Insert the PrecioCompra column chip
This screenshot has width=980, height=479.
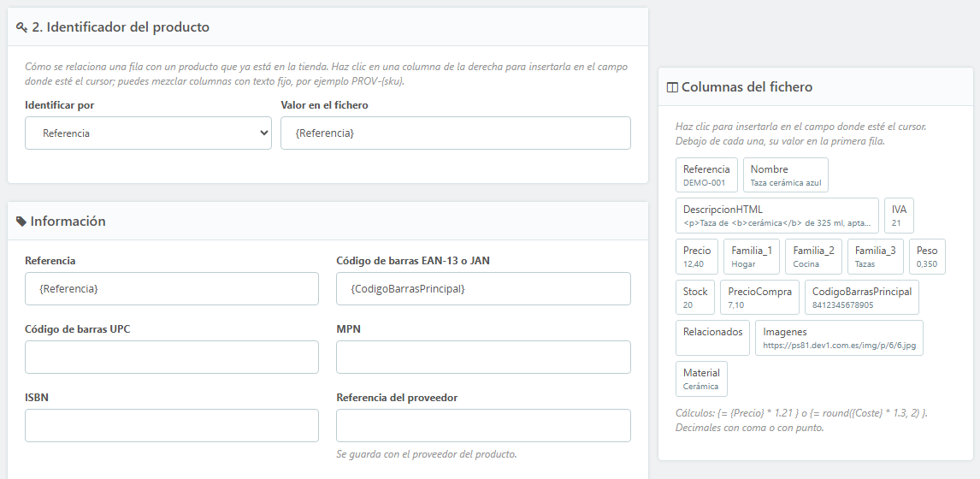[759, 298]
